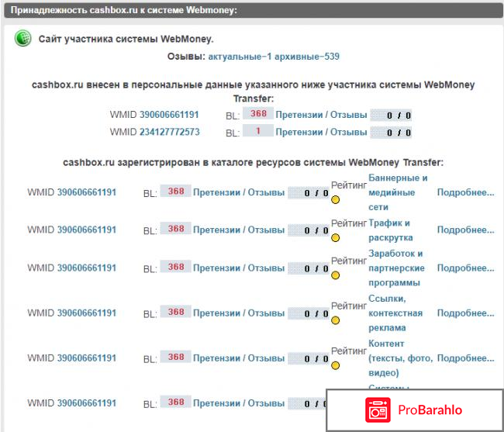Click Подробнее... for Контент (тексты, фото, видео)

pos(466,358)
